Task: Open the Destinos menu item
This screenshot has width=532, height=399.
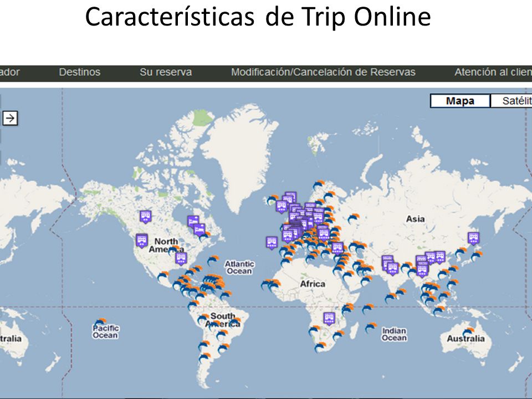Action: point(80,72)
